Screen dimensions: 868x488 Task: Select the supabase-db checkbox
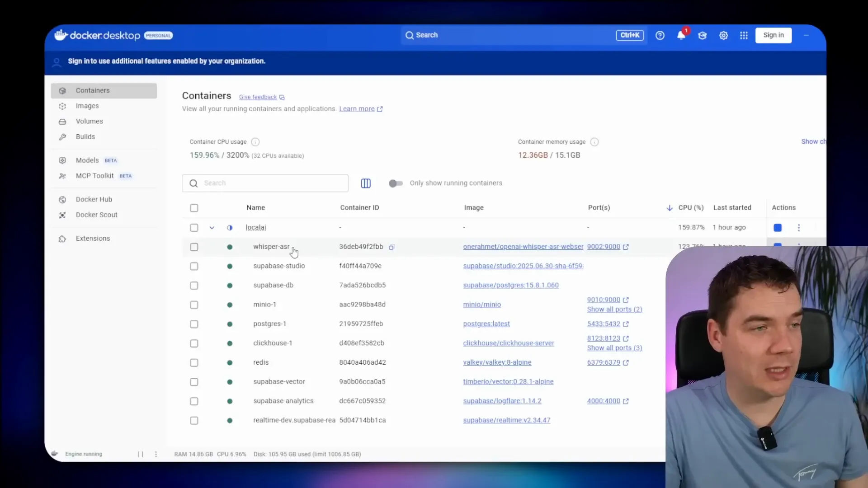[194, 286]
